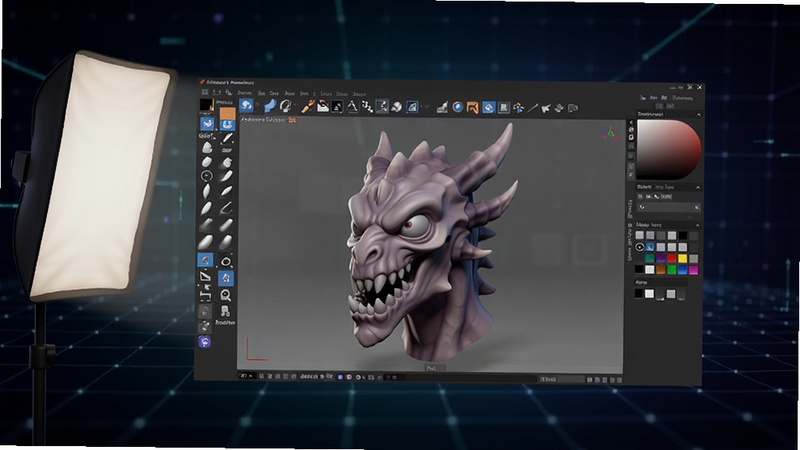Collapse the color picker panel header arrow
This screenshot has height=450, width=800.
(x=698, y=114)
